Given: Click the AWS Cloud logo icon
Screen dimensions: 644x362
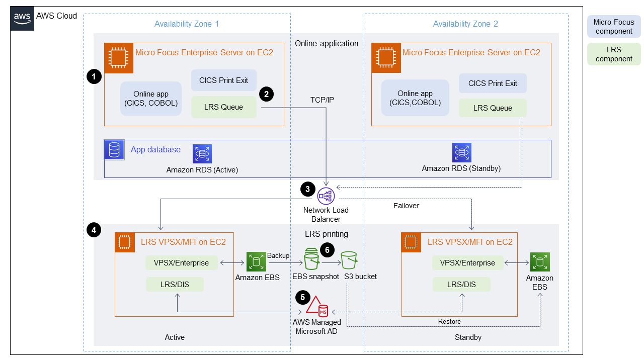Looking at the screenshot, I should 22,18.
